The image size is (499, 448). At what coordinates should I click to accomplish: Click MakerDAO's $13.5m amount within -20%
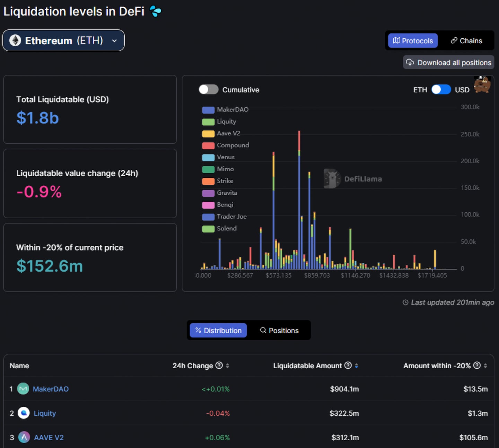[475, 389]
